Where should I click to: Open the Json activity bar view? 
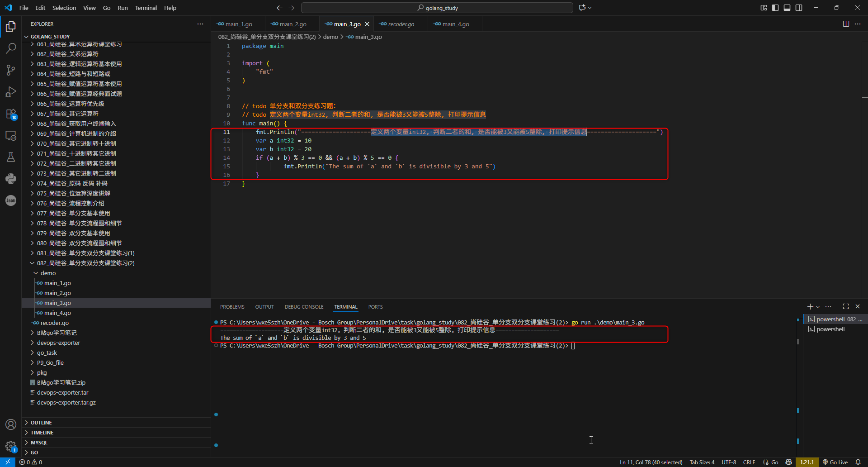click(11, 200)
